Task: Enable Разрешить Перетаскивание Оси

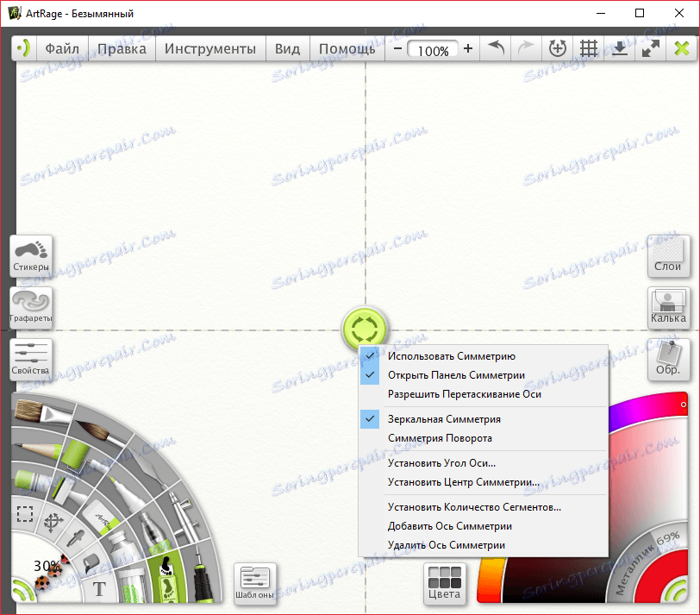Action: [x=484, y=394]
